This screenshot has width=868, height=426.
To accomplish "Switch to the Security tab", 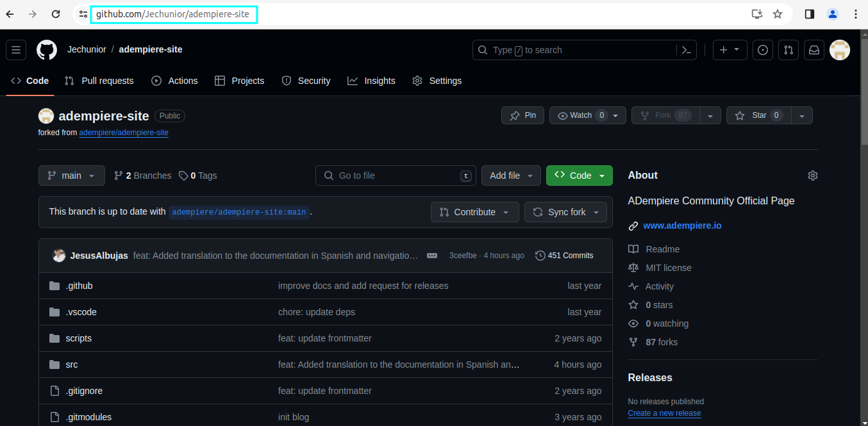I will 306,81.
